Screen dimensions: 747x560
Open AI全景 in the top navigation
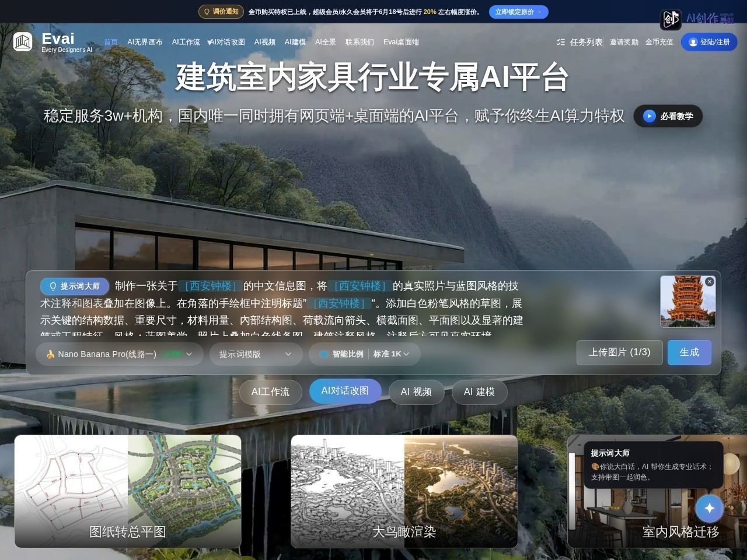coord(325,42)
